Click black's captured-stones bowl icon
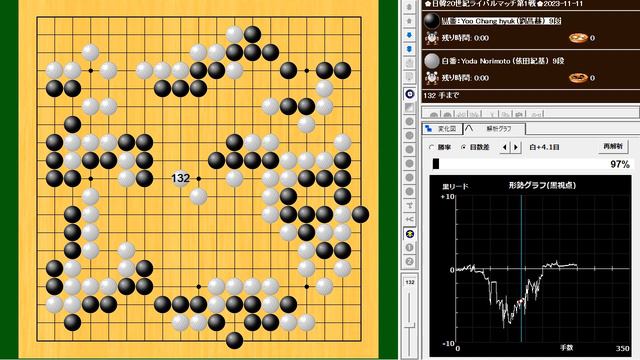Screen dimensions: 640x360 coord(578,38)
